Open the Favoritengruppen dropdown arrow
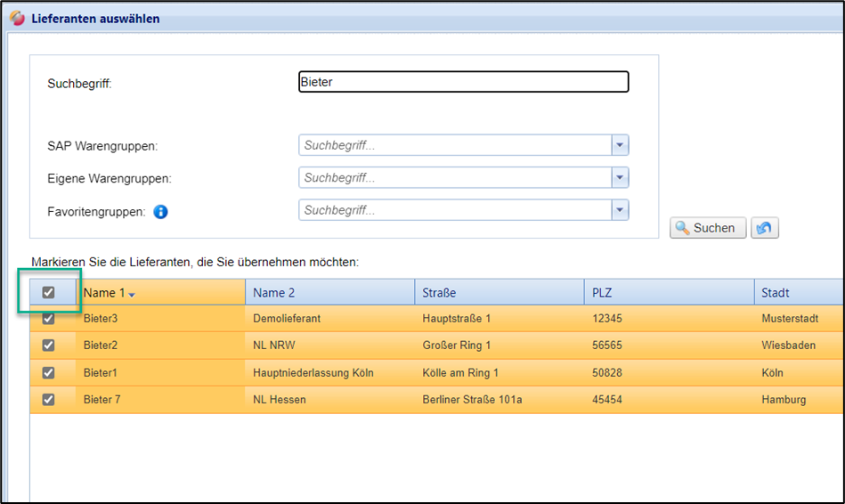The image size is (845, 504). pos(620,210)
